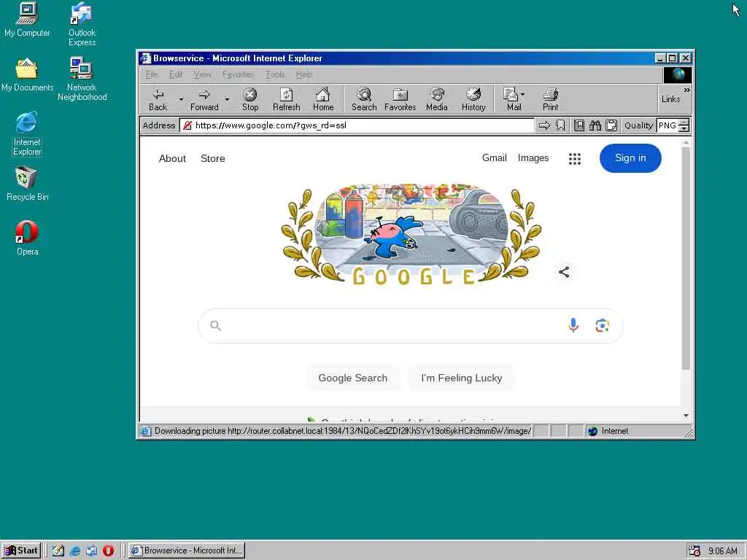Click the bookmark ribbon icon

pos(560,125)
